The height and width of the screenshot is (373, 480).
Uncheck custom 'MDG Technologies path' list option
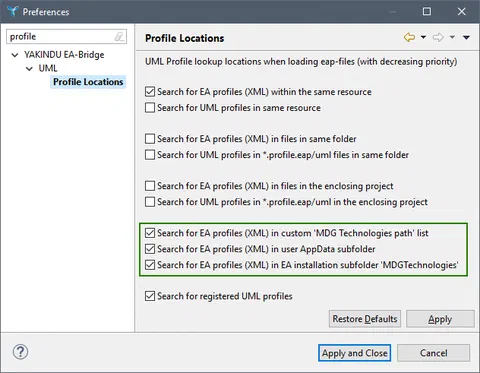(150, 233)
